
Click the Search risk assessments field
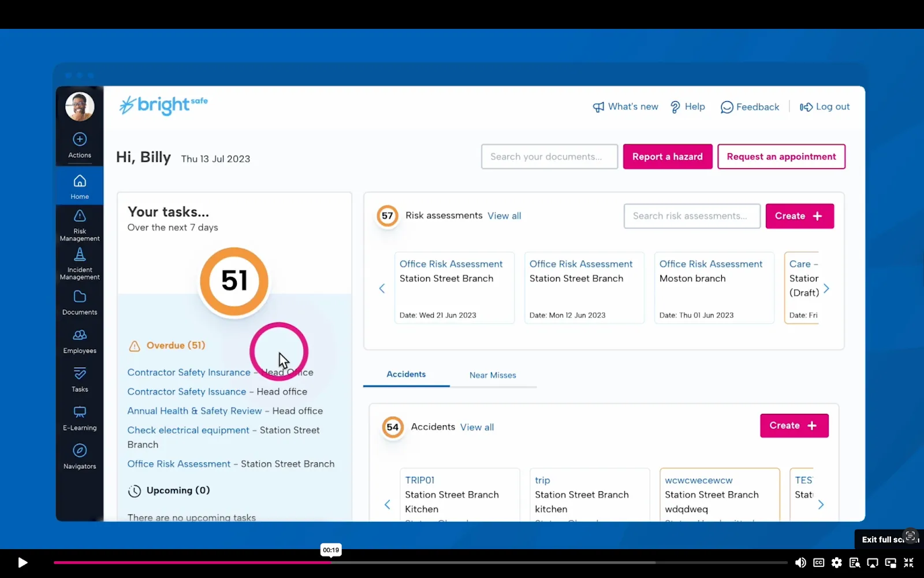(692, 216)
